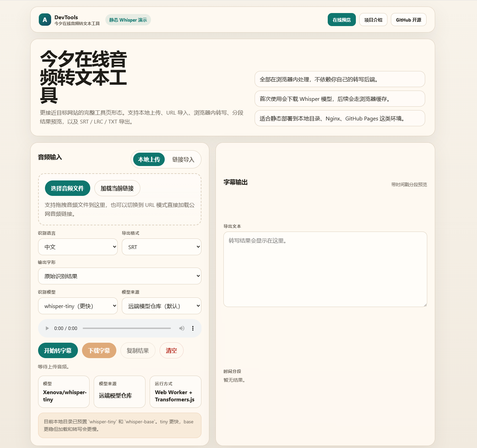This screenshot has width=477, height=448.
Task: Open the 项目介绍 nav item
Action: (373, 20)
